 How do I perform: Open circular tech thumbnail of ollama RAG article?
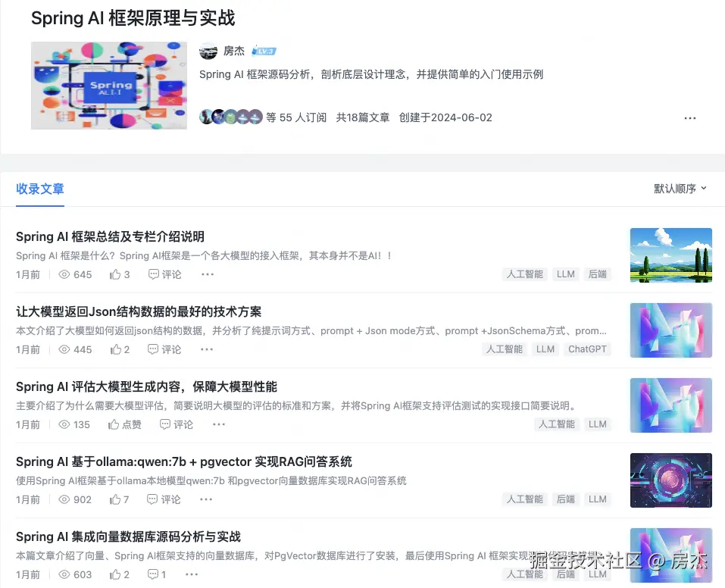671,480
